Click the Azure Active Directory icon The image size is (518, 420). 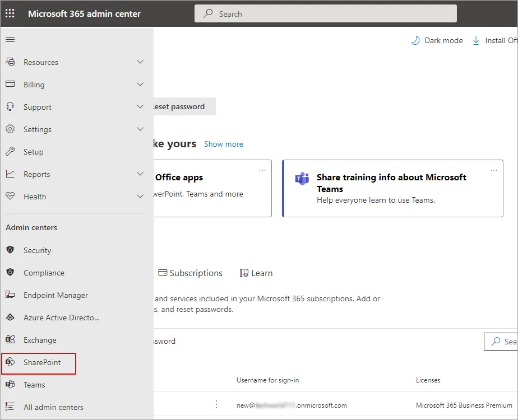coord(10,317)
